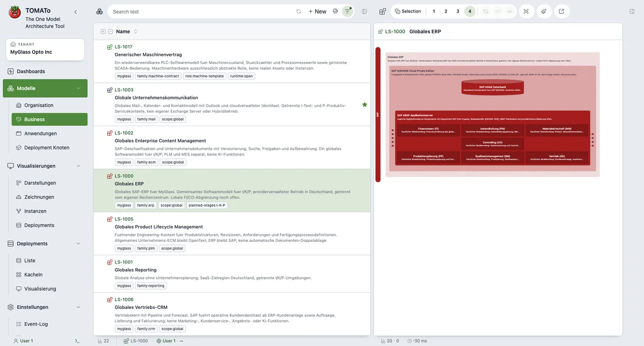
Task: Open the LS-1017 link
Action: 123,47
